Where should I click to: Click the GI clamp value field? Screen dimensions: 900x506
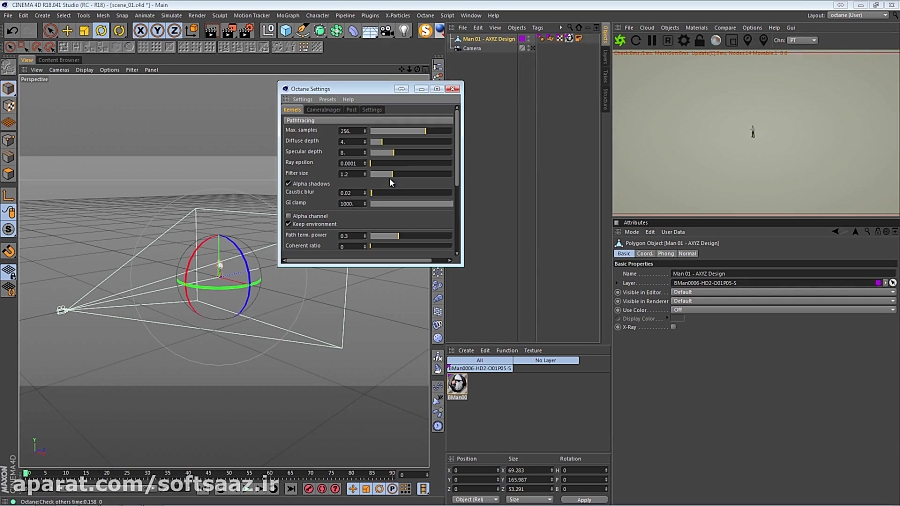pos(350,204)
